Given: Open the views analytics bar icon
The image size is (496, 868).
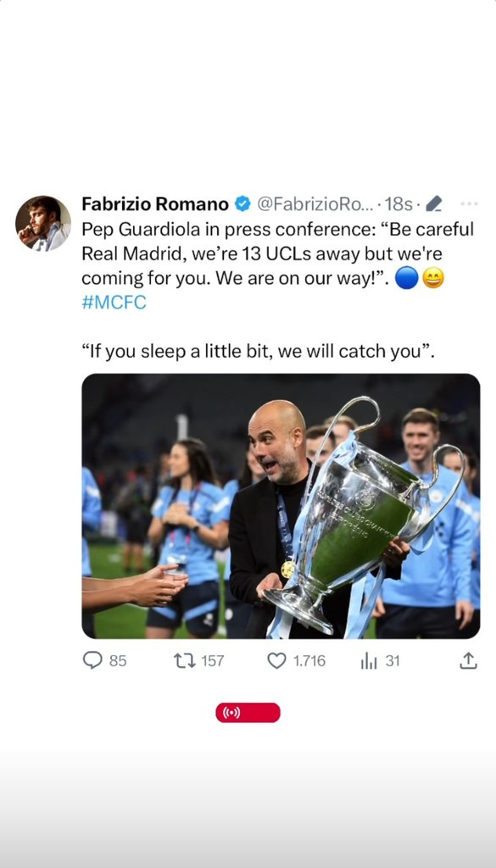Looking at the screenshot, I should click(369, 660).
